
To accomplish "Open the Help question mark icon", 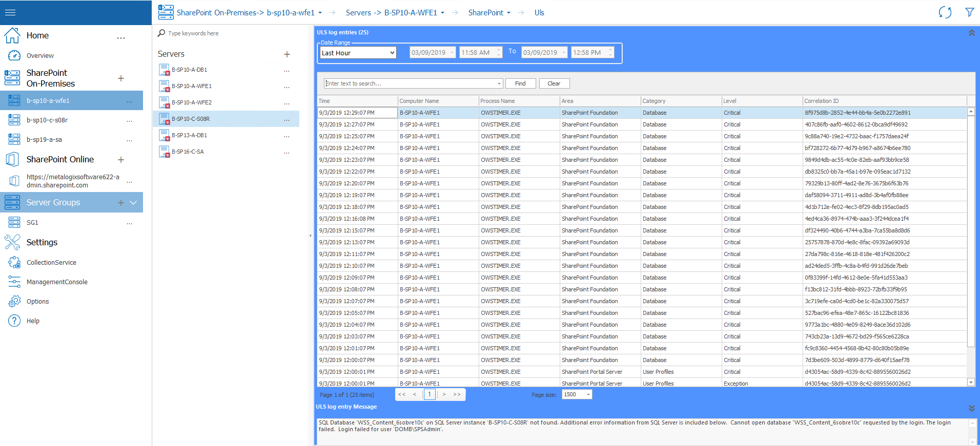I will pos(14,321).
